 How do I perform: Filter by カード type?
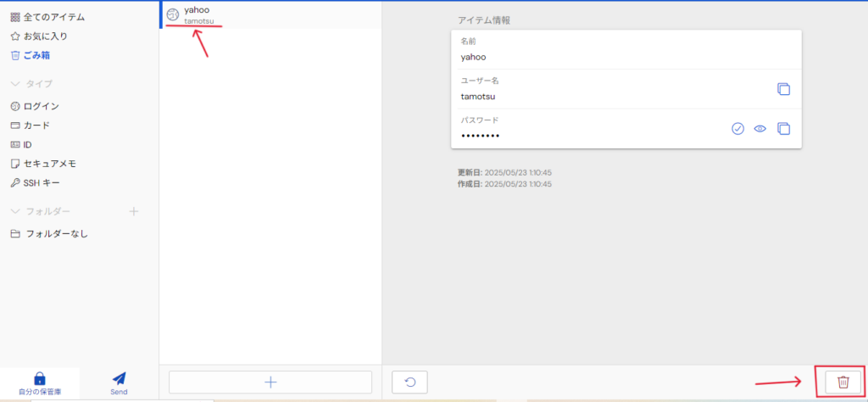30,126
